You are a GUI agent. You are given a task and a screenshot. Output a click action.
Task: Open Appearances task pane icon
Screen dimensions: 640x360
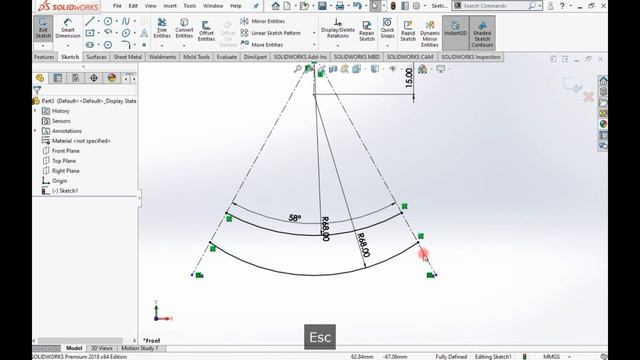coord(603,124)
